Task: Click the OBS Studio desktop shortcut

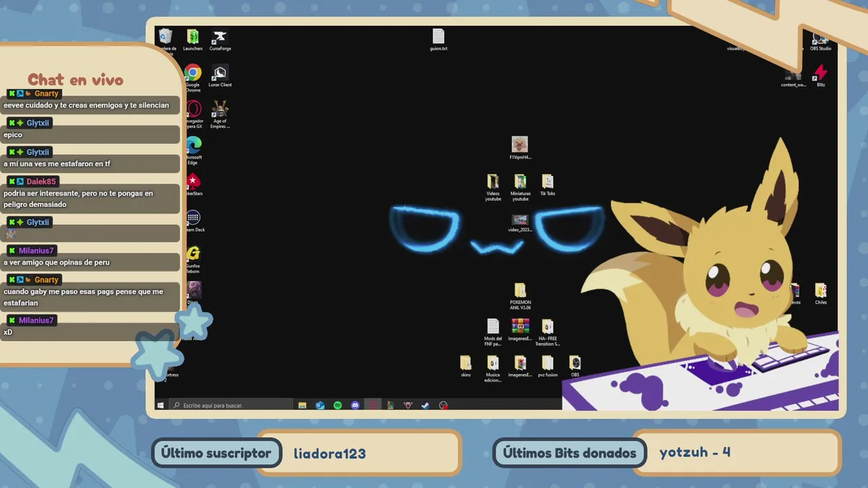Action: click(821, 42)
